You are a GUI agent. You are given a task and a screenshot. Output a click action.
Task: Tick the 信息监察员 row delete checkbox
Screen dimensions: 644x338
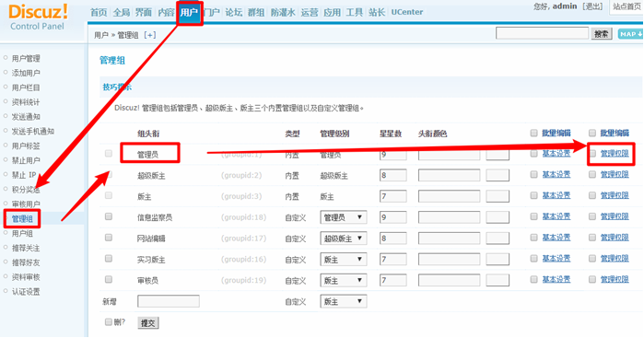[109, 216]
